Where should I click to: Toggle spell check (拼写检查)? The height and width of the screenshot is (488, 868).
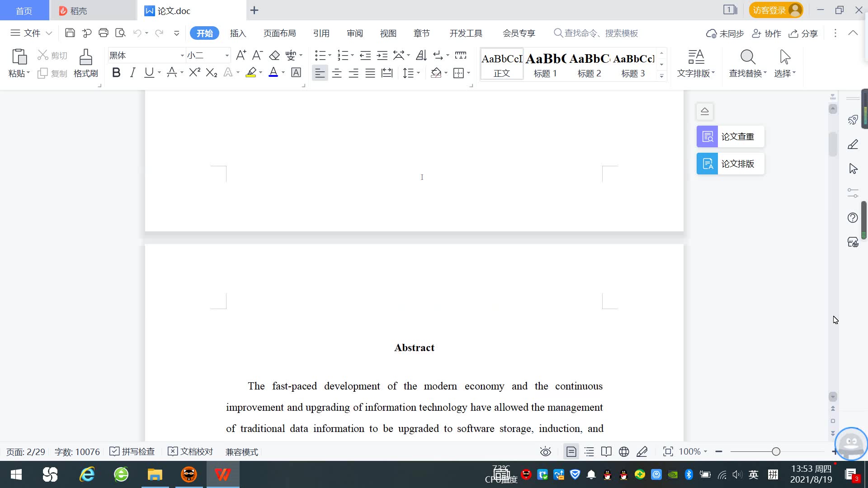click(x=132, y=451)
